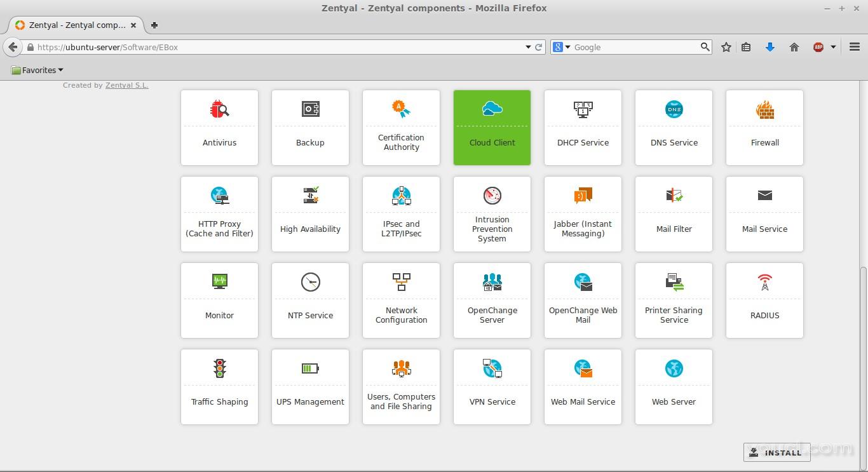This screenshot has width=868, height=472.
Task: Select the Mail Service component
Action: [x=764, y=214]
